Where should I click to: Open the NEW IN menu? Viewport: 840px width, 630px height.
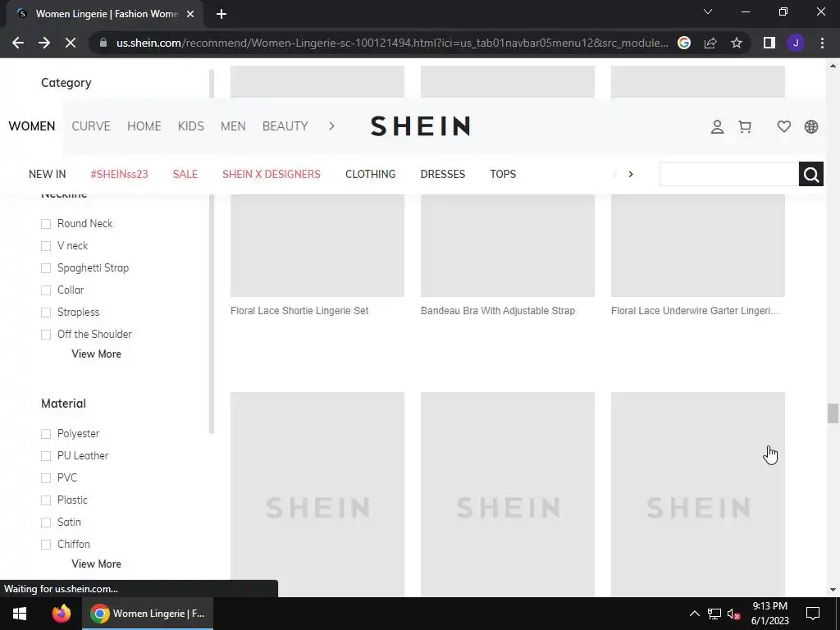47,174
